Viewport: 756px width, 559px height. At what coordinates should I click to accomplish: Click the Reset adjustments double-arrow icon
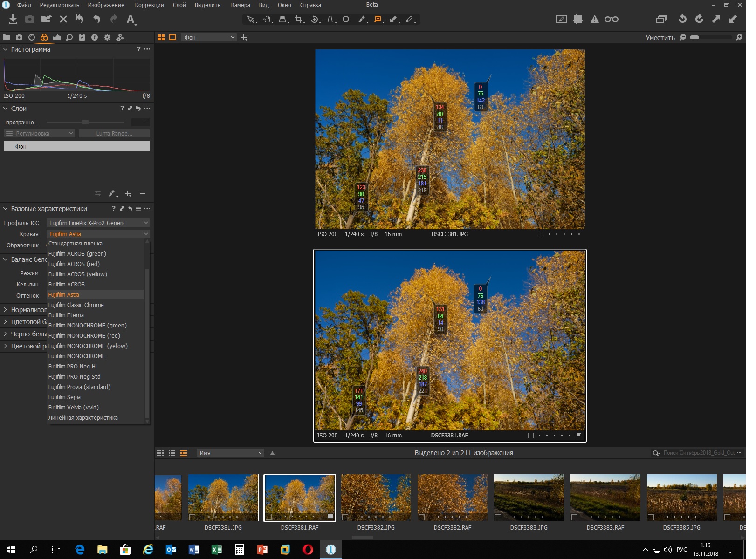tap(80, 19)
